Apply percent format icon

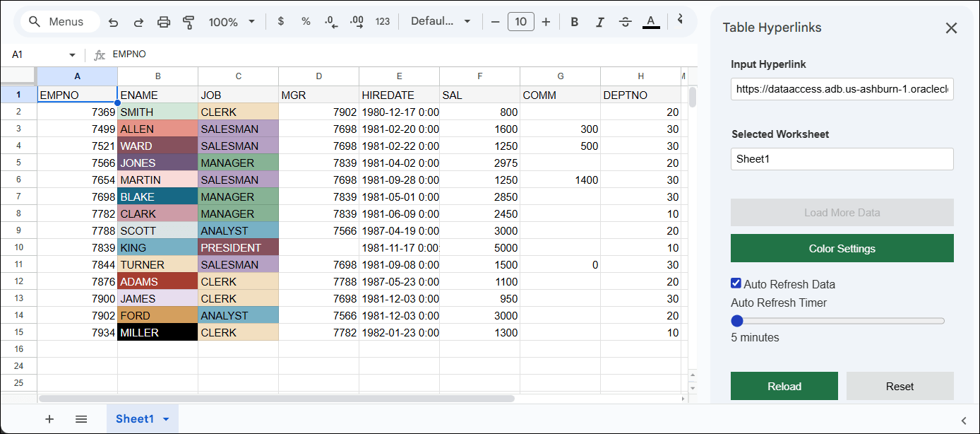pyautogui.click(x=306, y=22)
